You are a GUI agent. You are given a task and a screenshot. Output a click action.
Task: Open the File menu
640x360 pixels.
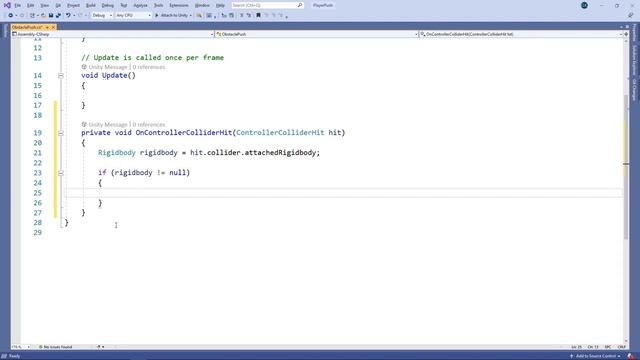point(18,5)
